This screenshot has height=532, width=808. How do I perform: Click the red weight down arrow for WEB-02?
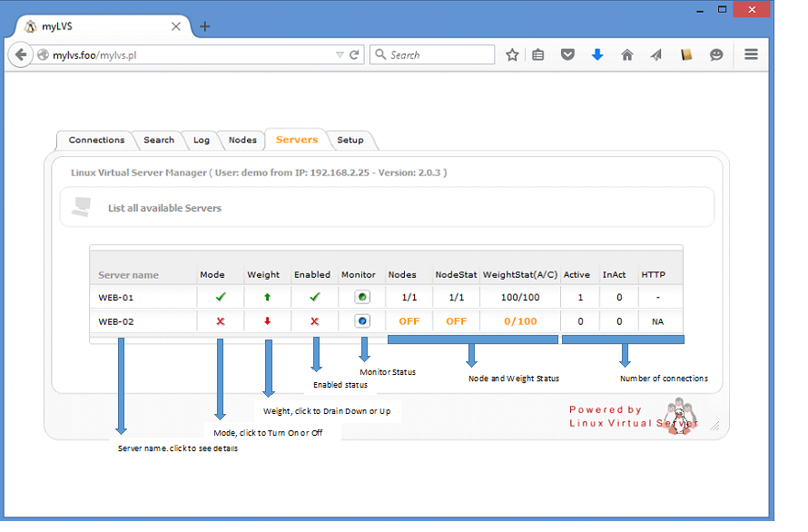point(268,321)
